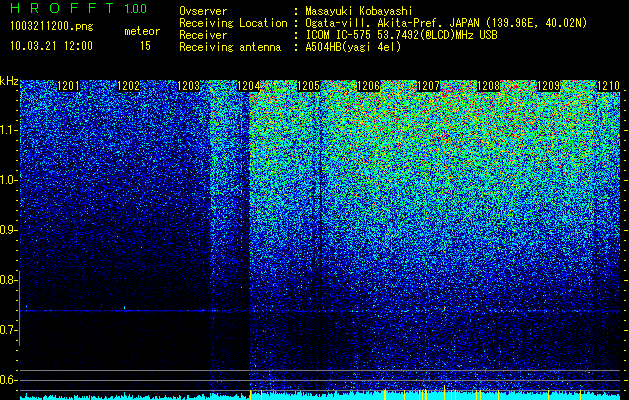Select the 1205 time marker
629x400 pixels.
[x=308, y=86]
